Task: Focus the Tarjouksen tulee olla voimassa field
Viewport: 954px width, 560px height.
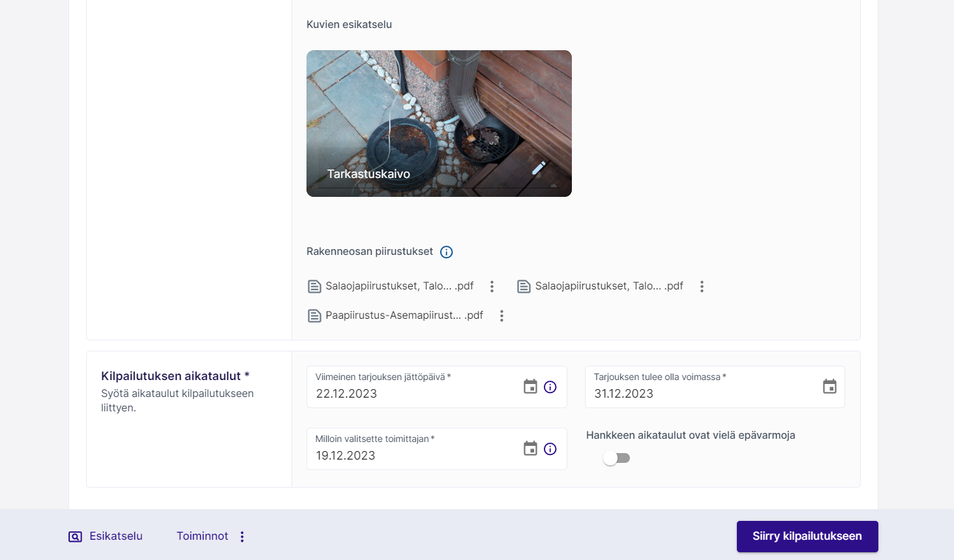Action: [x=698, y=394]
